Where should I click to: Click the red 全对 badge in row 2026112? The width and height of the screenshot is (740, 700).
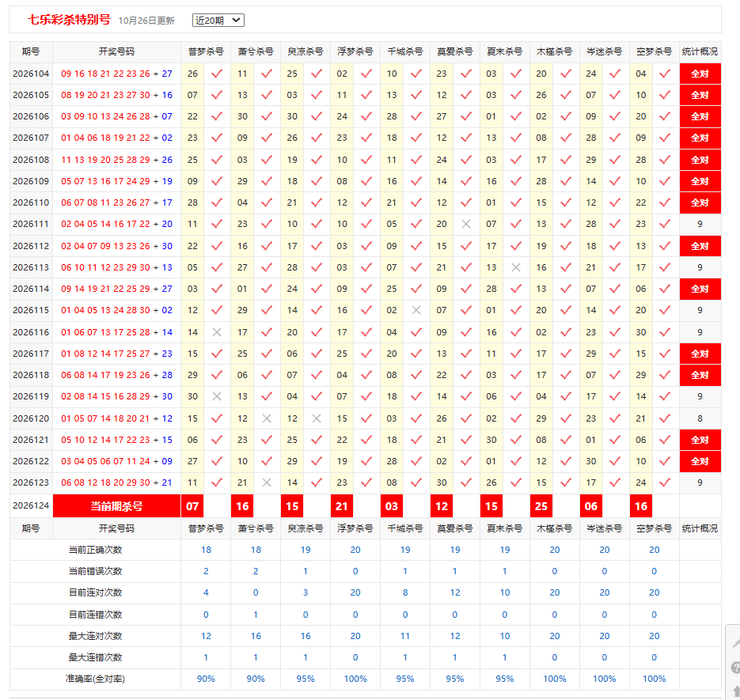[x=700, y=246]
